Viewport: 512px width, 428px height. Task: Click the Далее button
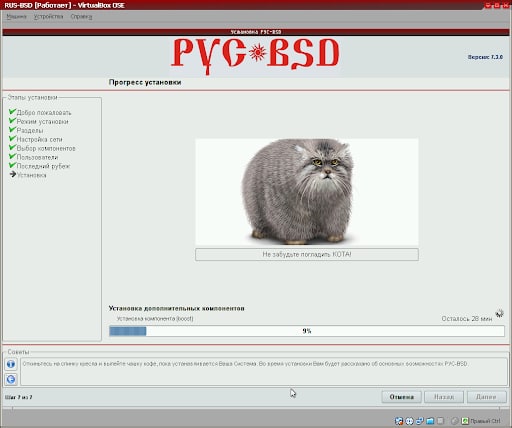[486, 397]
